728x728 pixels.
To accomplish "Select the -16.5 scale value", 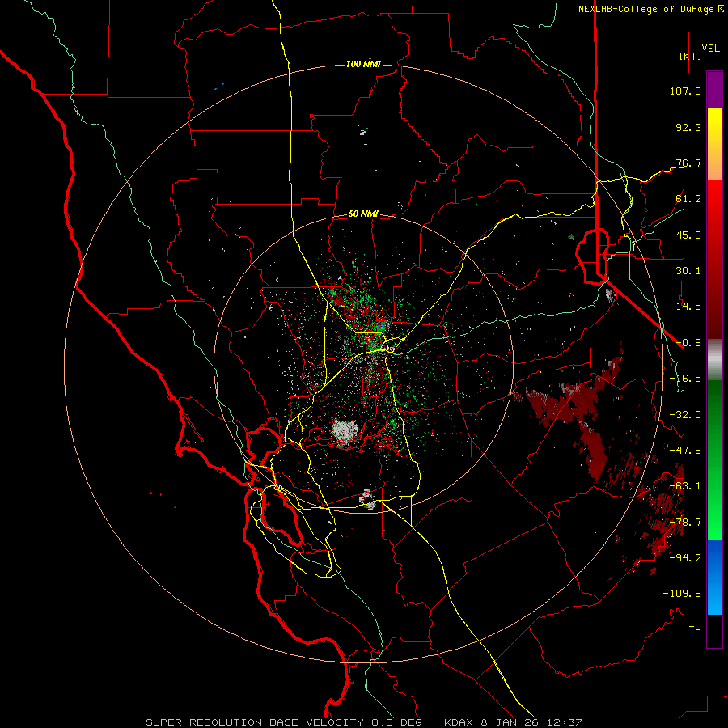I will point(685,379).
